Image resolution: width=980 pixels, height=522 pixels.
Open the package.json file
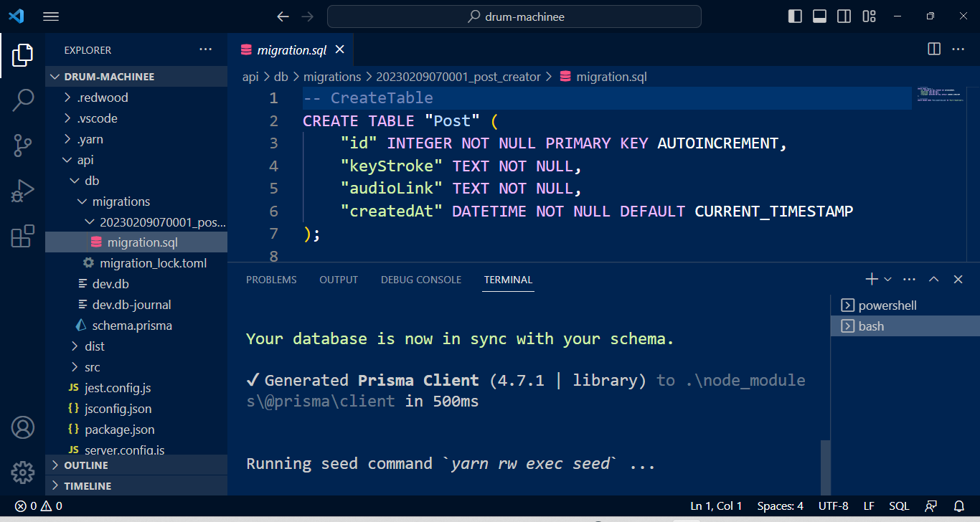click(x=136, y=430)
